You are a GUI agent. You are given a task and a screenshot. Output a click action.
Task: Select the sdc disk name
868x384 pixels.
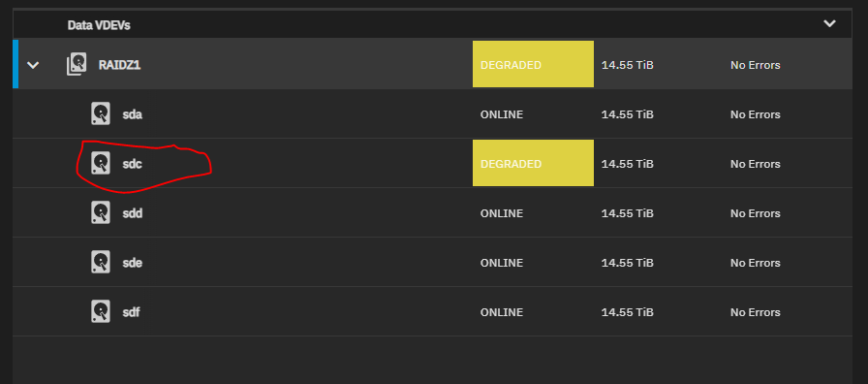point(133,164)
